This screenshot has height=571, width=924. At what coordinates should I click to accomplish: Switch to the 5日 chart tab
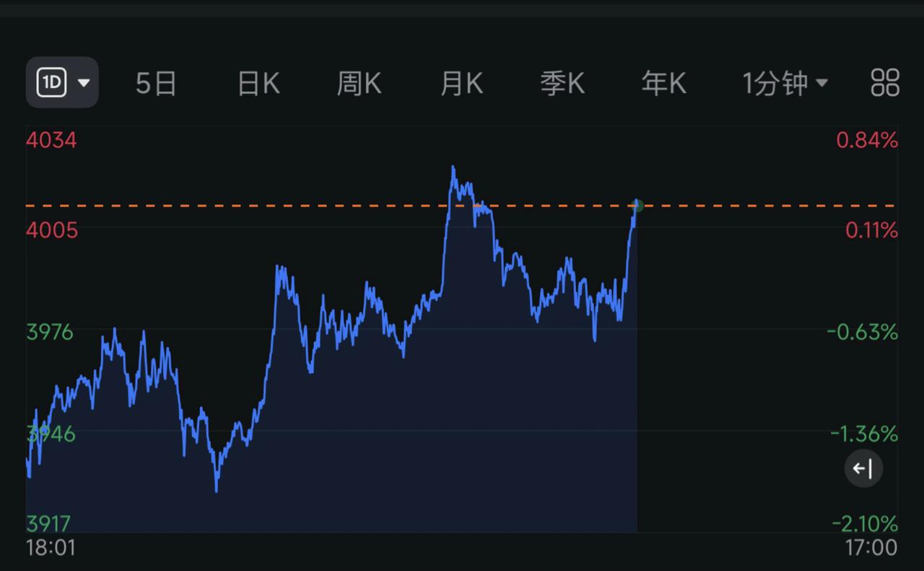pos(156,82)
